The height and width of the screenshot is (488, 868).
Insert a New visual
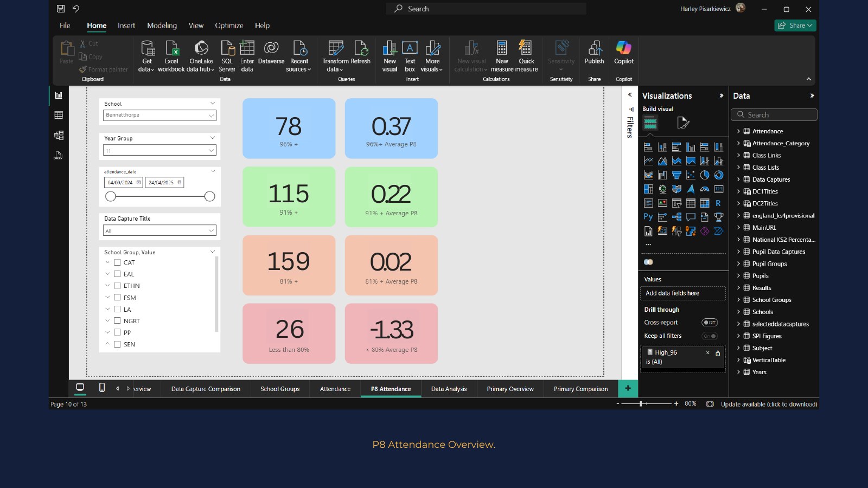pyautogui.click(x=390, y=56)
